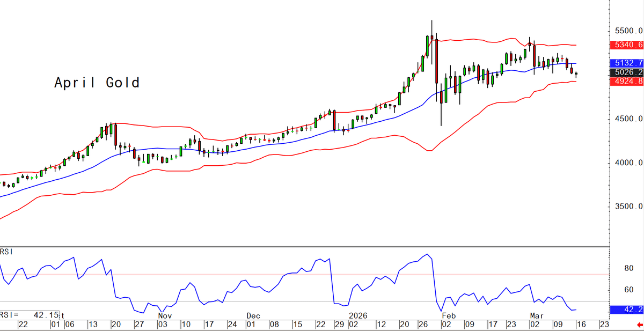Select the 15 date tick label
This screenshot has width=644, height=331.
coord(297,325)
